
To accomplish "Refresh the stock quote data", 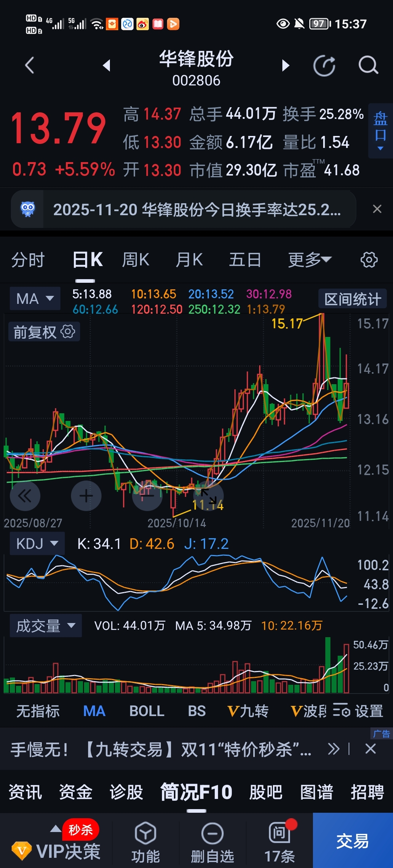I will (324, 66).
